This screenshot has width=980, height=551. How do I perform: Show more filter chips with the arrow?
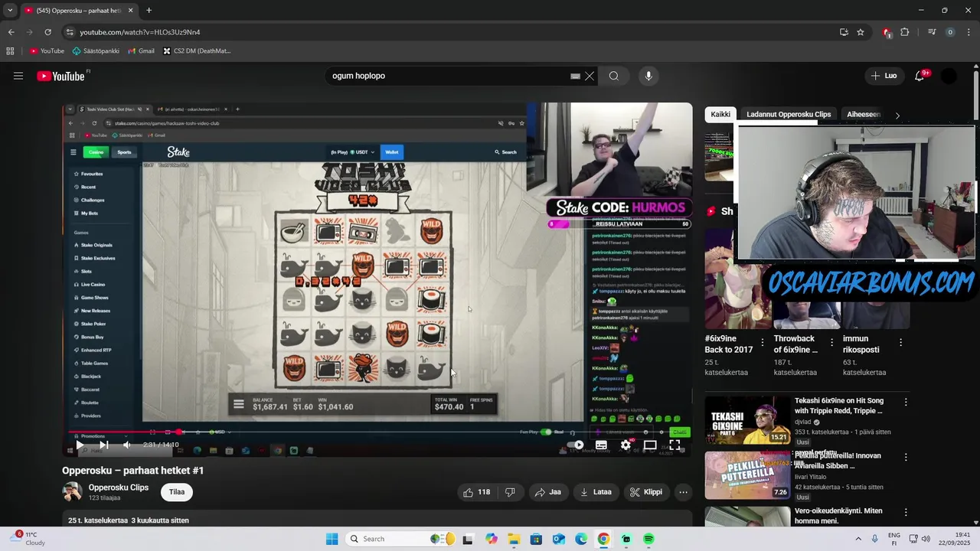[x=897, y=115]
